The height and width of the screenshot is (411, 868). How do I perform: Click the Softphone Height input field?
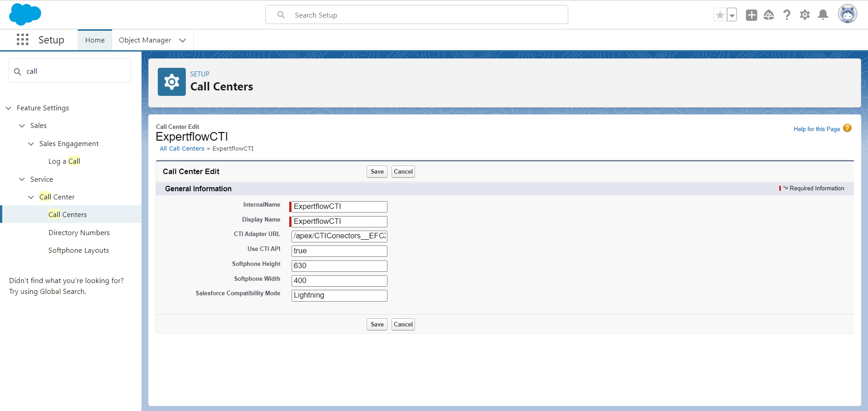(x=339, y=266)
